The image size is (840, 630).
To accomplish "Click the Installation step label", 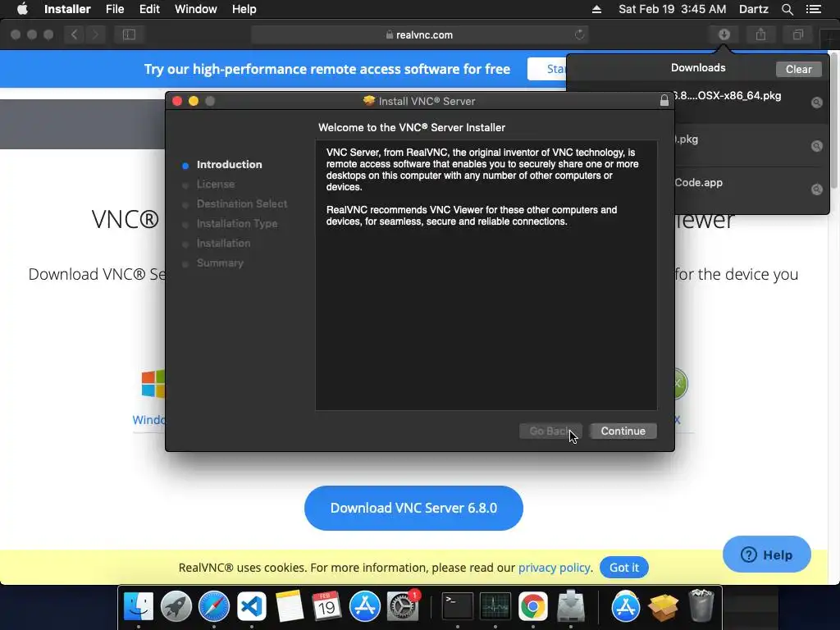I will pyautogui.click(x=223, y=243).
